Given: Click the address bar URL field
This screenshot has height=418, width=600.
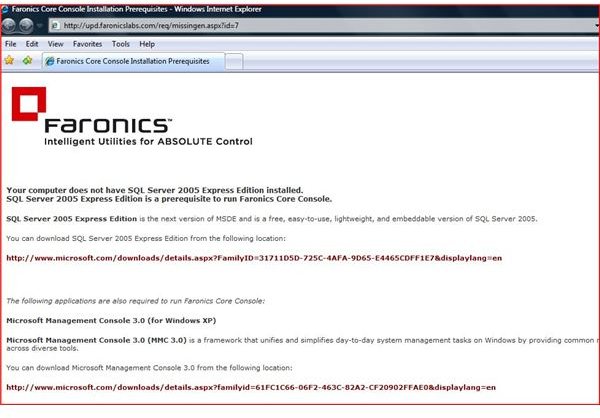Looking at the screenshot, I should [323, 26].
